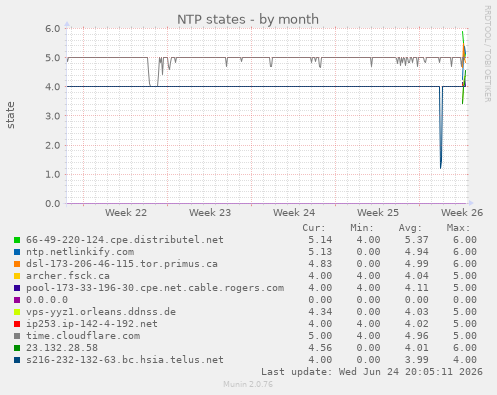Click the Cur value 4.56 for 23.132.28.58
The width and height of the screenshot is (497, 395).
[320, 348]
